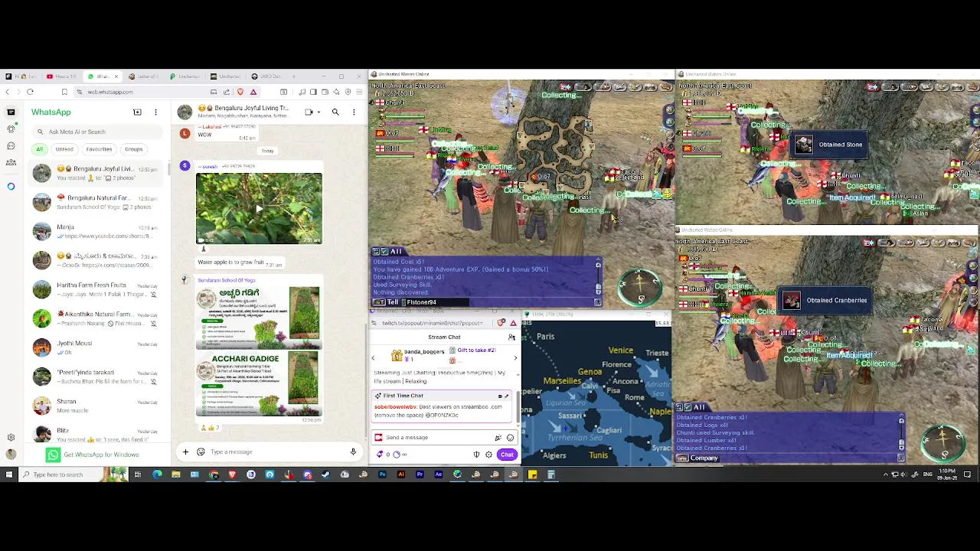This screenshot has width=980, height=551.
Task: Record voice message microphone
Action: point(353,452)
